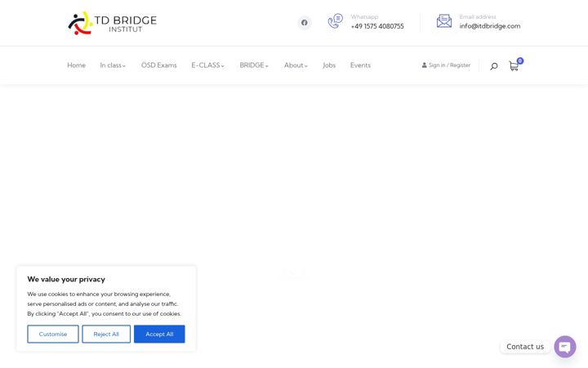The height and width of the screenshot is (368, 588).
Task: Click the Accept All cookies button
Action: click(159, 334)
